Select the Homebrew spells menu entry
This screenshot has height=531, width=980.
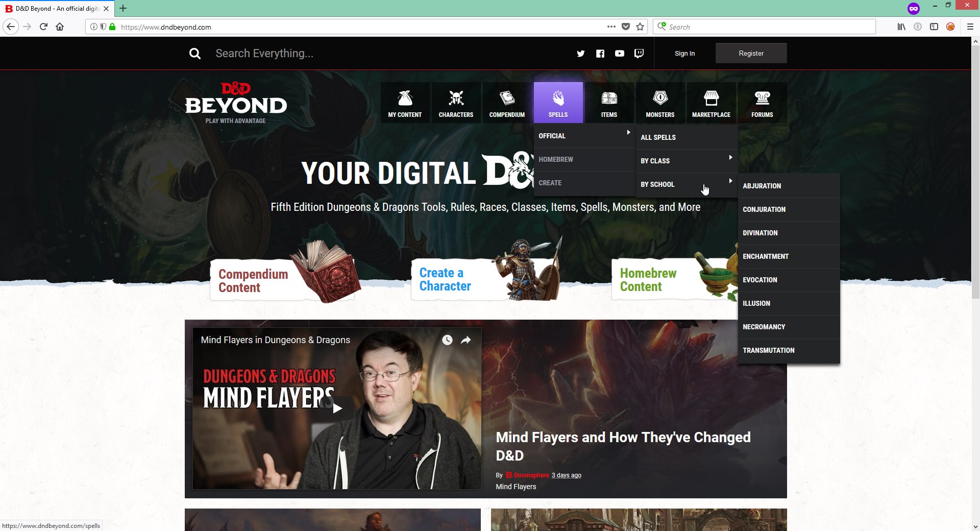584,160
